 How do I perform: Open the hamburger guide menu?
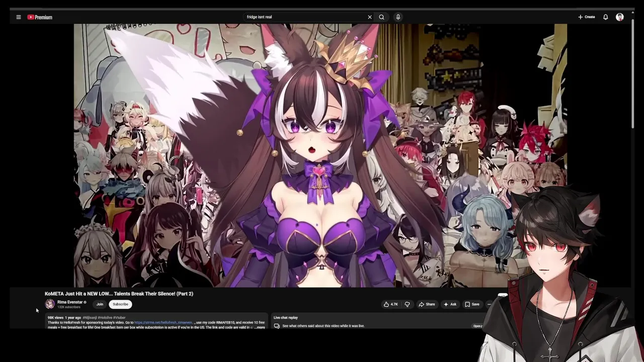tap(19, 17)
